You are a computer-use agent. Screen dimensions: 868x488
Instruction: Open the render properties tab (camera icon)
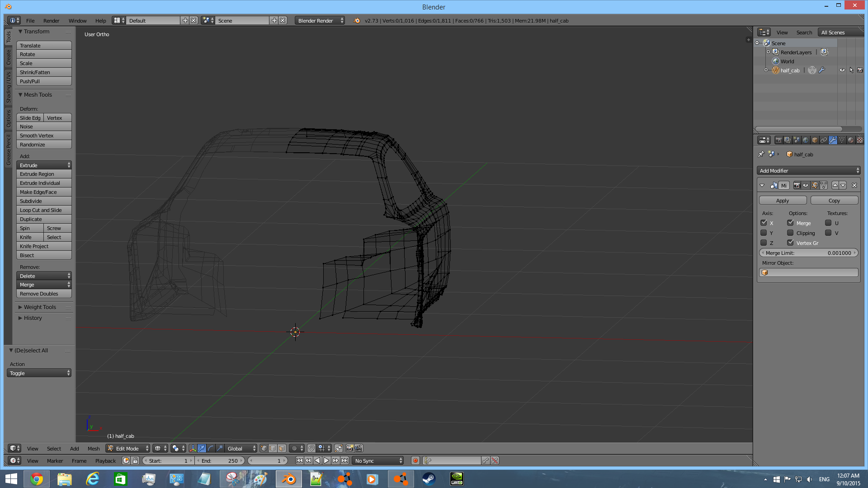778,140
